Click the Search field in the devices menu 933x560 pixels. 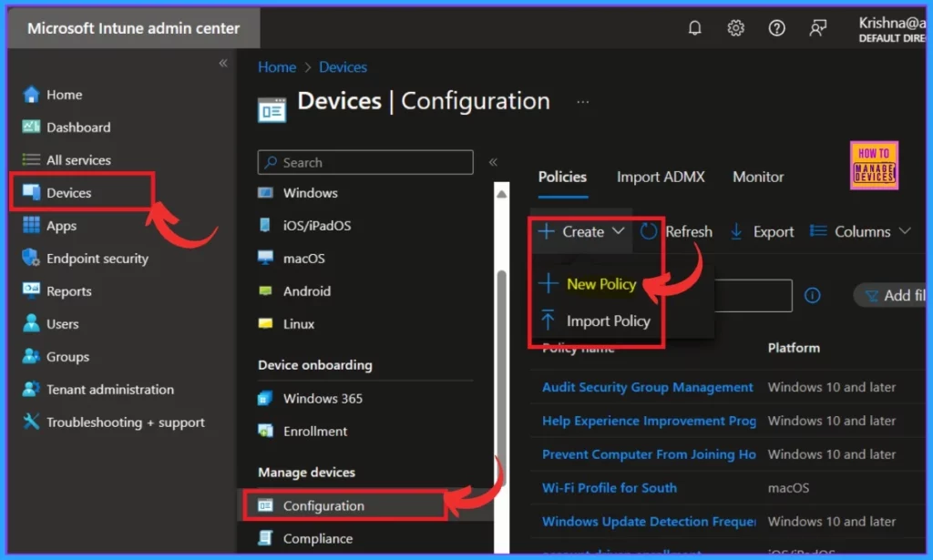365,162
